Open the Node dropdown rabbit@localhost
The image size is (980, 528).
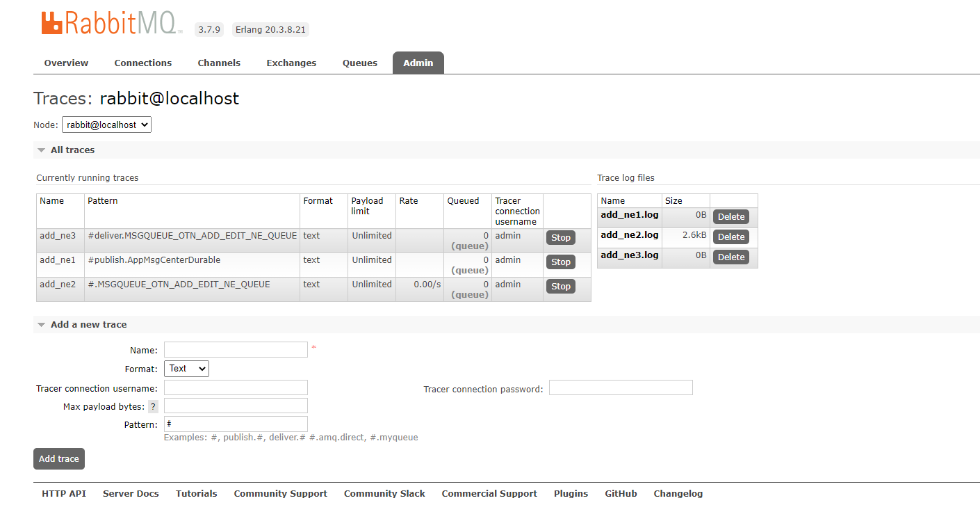(106, 125)
